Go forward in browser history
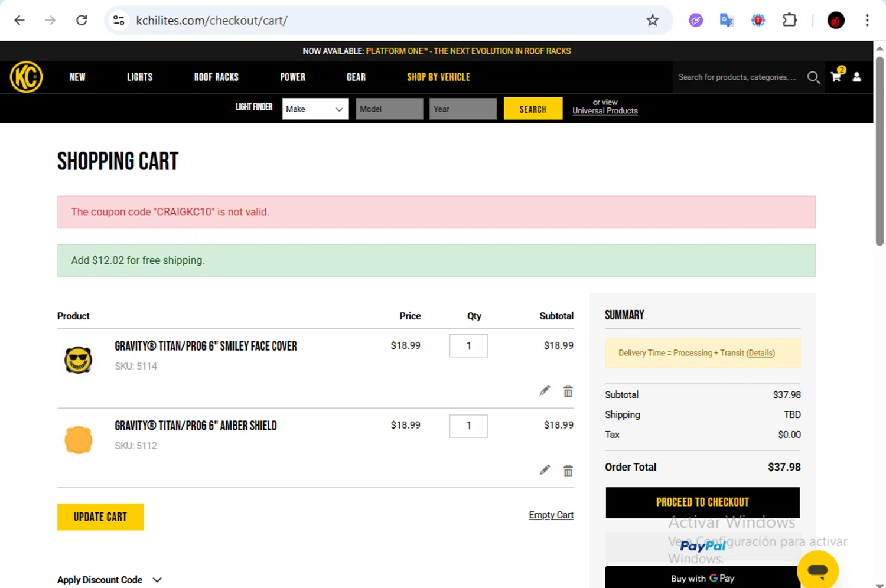Image resolution: width=886 pixels, height=588 pixels. tap(50, 21)
